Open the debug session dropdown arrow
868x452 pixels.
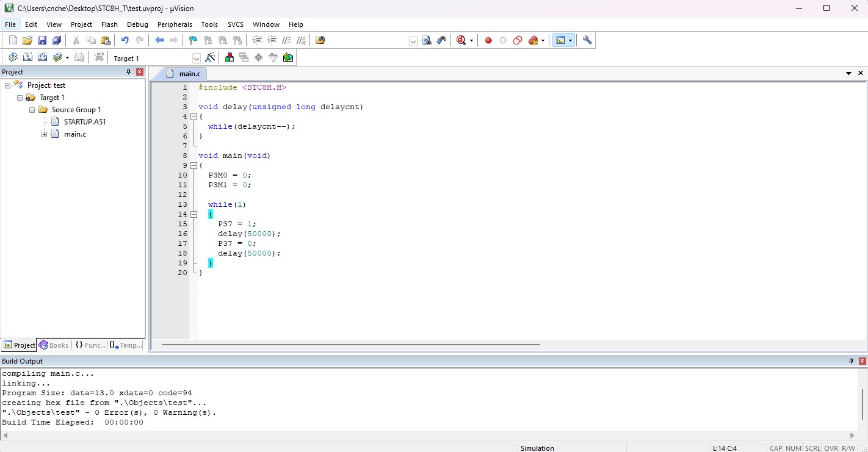471,41
